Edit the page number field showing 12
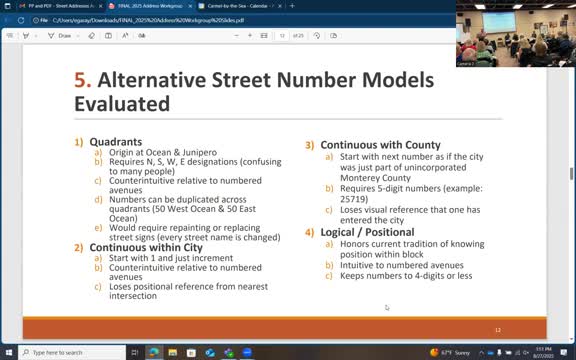 (282, 36)
